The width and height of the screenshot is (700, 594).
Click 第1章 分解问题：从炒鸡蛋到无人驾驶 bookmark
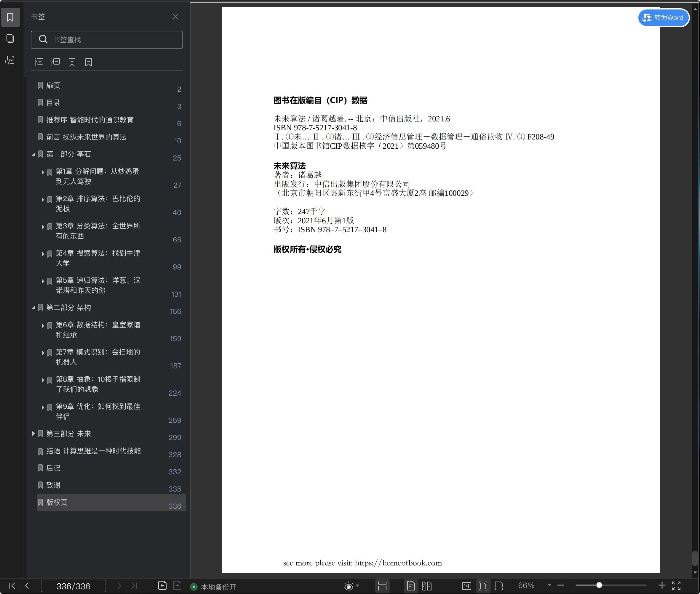click(98, 176)
